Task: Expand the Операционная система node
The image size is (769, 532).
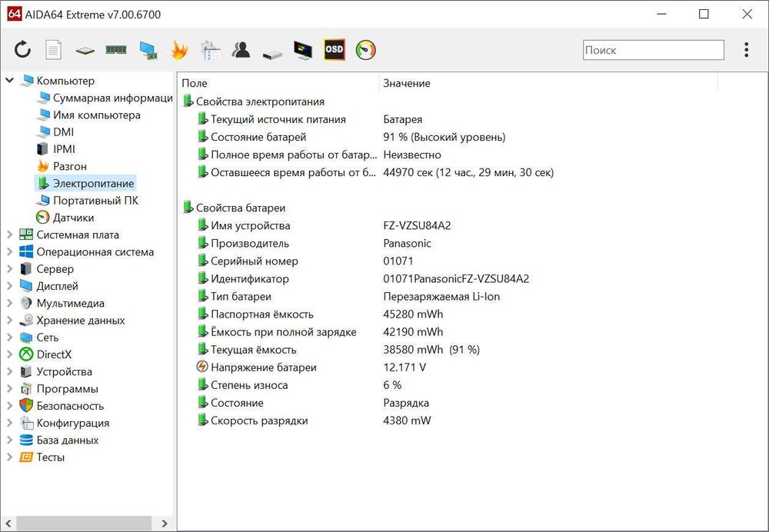Action: (9, 252)
